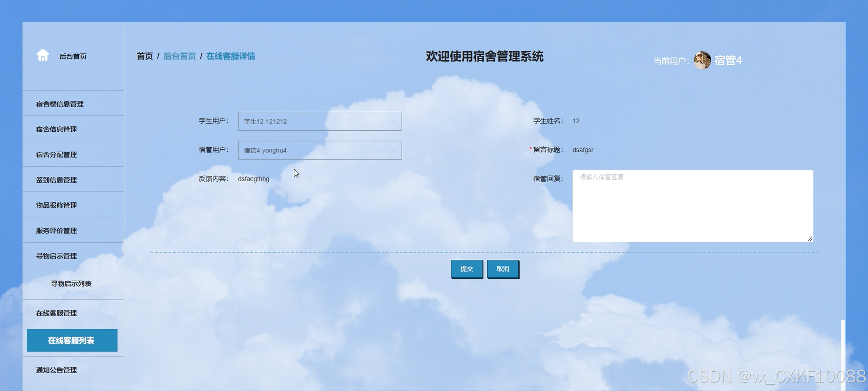Screen dimensions: 868x391
Task: Open 宿舍楼信息管理 menu
Action: 60,104
